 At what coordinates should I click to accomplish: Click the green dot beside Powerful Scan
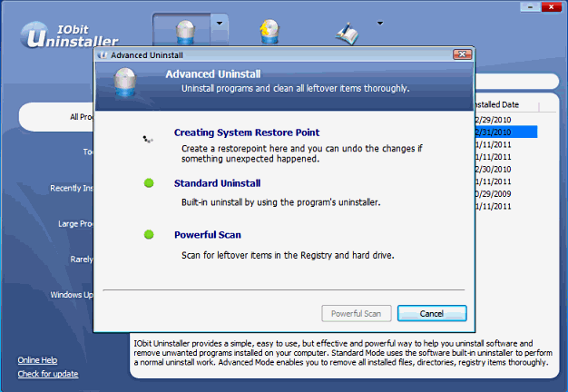click(x=149, y=235)
